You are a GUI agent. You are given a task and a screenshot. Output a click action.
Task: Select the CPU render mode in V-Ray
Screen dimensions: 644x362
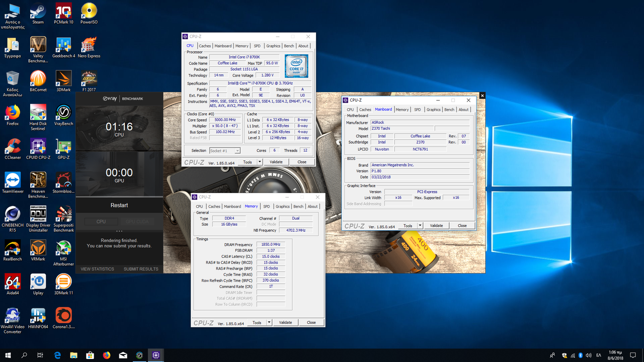coord(101,221)
